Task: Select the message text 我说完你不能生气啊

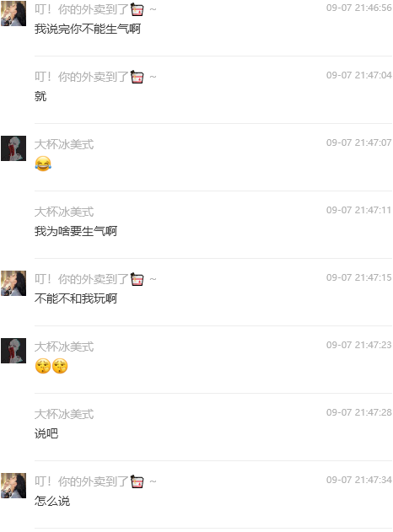Action: tap(88, 29)
